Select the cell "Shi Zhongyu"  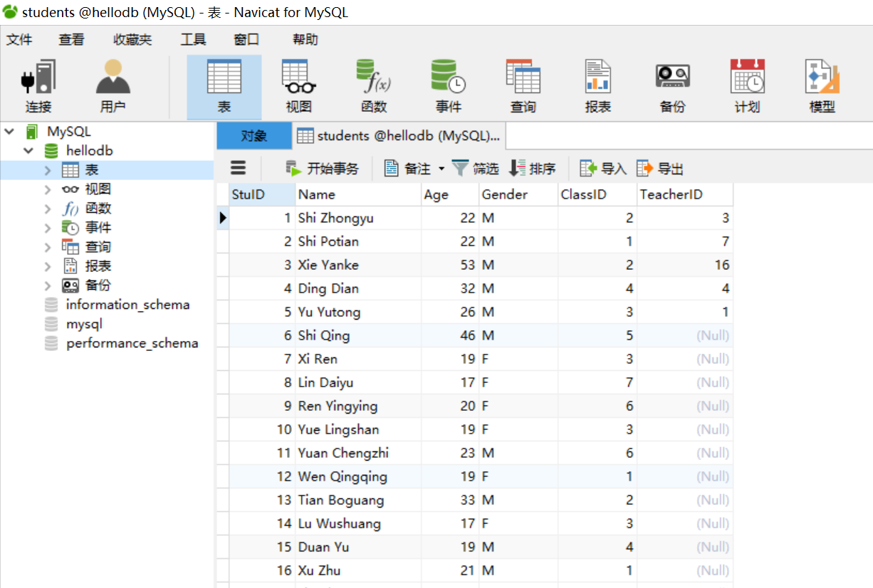[358, 218]
